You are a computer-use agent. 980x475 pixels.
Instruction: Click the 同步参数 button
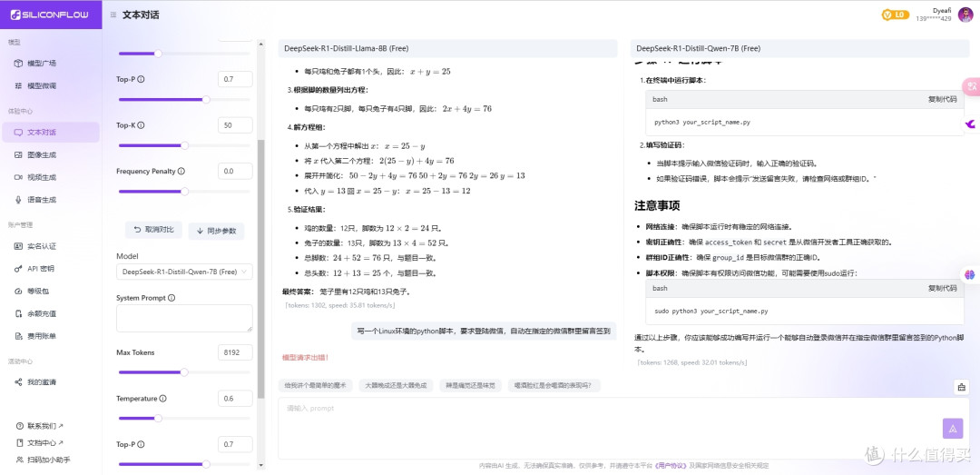coord(216,231)
